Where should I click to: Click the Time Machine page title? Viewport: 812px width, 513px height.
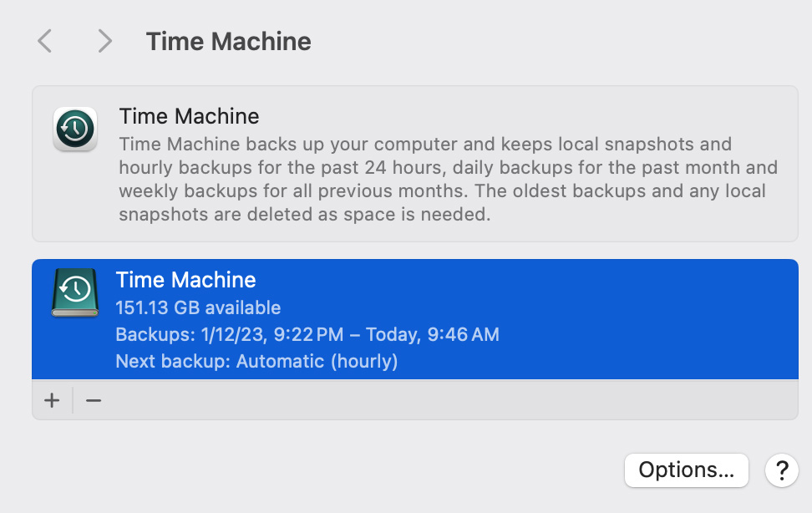click(228, 42)
